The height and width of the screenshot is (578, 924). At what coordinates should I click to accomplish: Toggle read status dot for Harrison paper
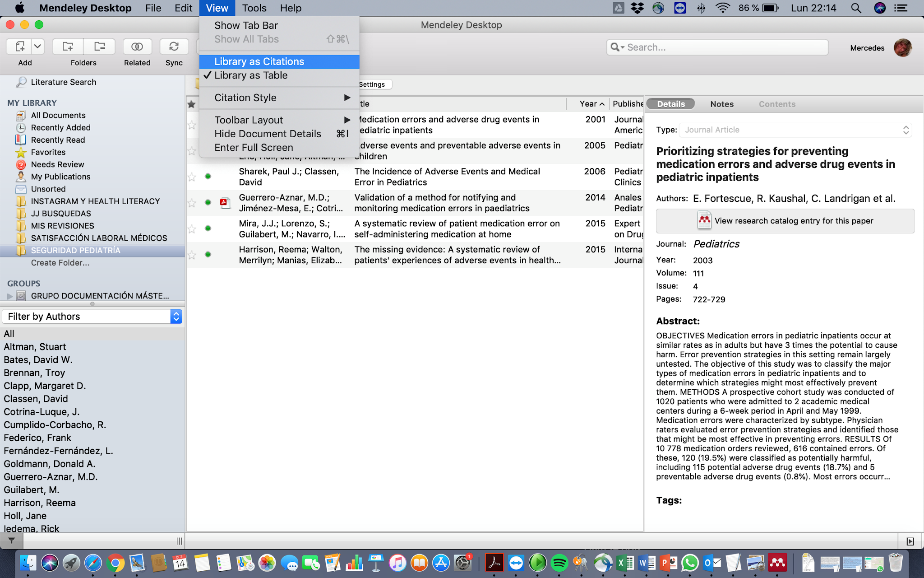point(208,255)
